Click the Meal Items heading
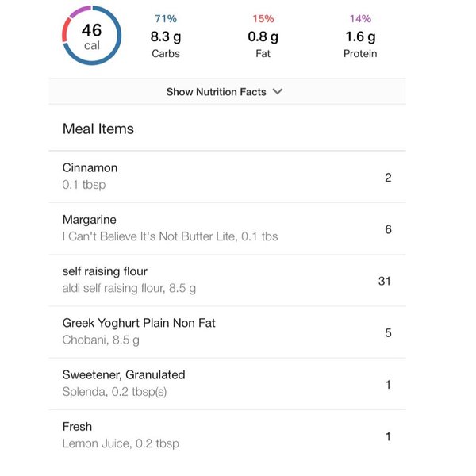The height and width of the screenshot is (476, 476). point(98,129)
